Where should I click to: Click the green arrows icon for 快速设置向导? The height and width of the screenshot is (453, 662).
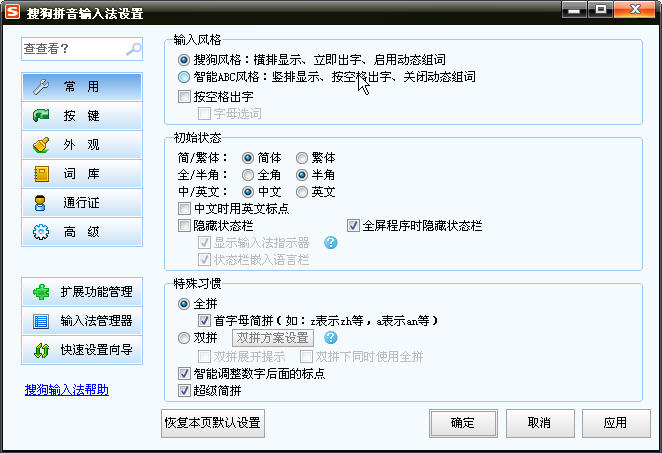[41, 350]
